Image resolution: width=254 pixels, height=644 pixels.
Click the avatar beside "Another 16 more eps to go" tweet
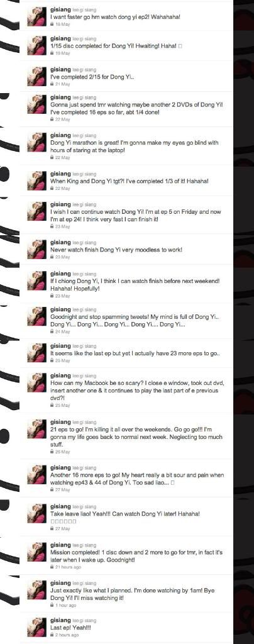tap(36, 474)
